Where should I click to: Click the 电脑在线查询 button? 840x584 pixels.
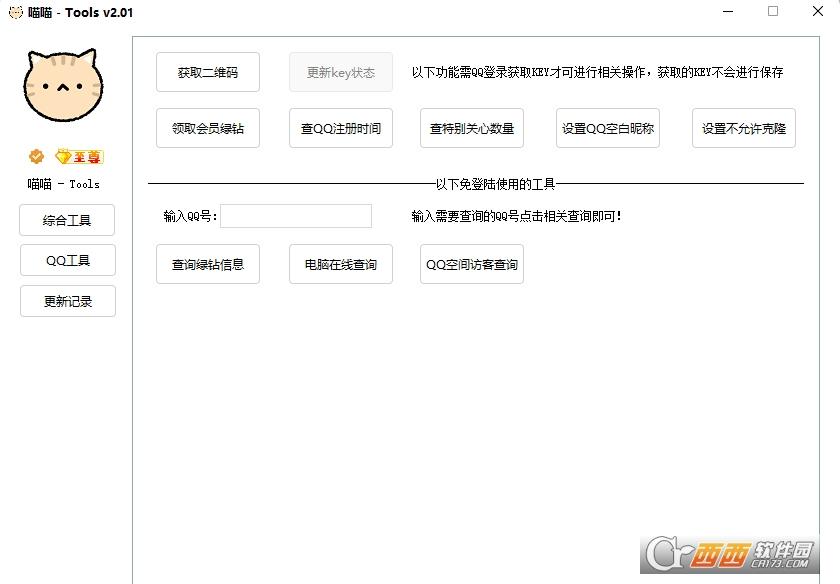[341, 264]
